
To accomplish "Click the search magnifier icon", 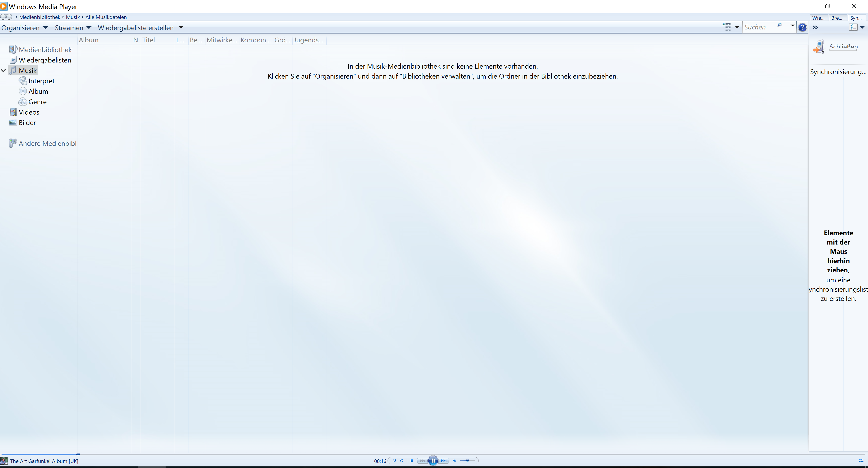I will (x=779, y=25).
